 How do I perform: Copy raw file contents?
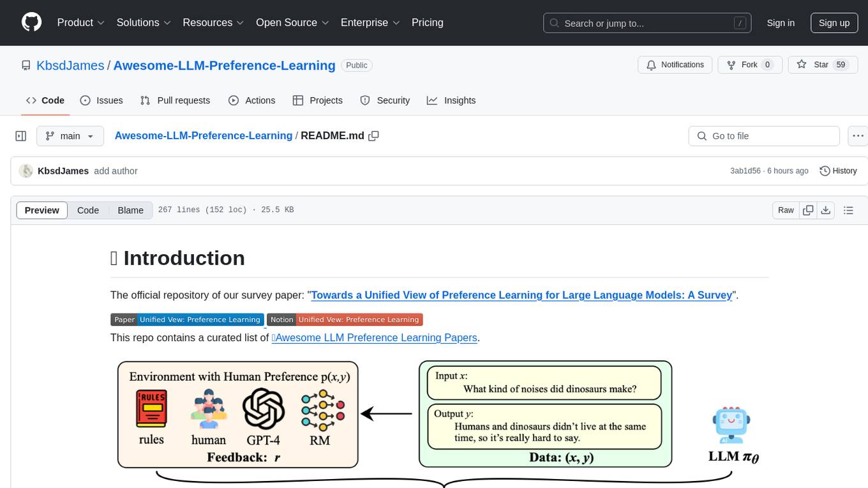[x=808, y=210]
